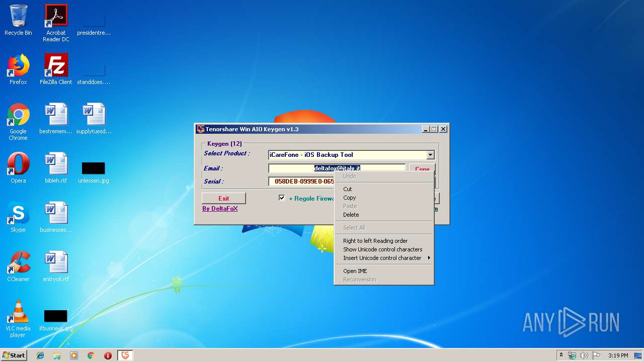The height and width of the screenshot is (362, 644).
Task: Close the Tenorshare Keygen window
Action: tap(443, 129)
